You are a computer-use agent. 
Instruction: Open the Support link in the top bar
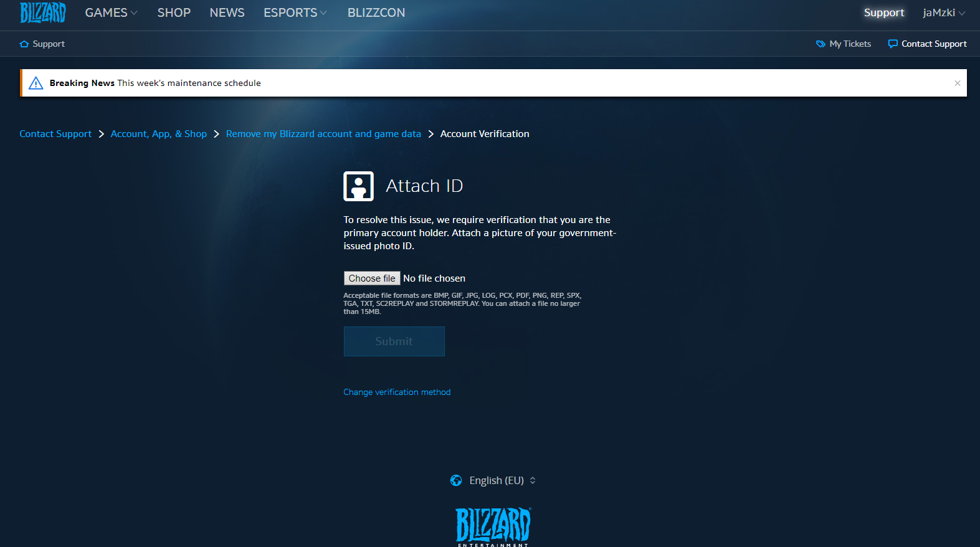(x=883, y=12)
